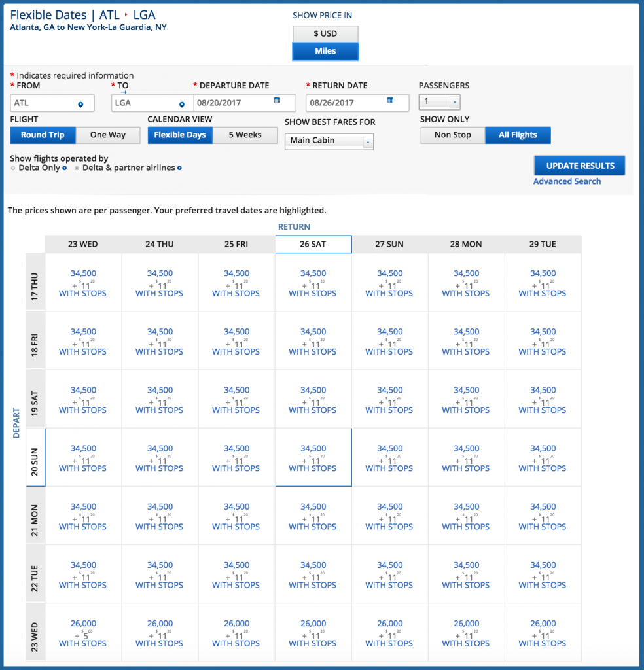This screenshot has width=644, height=670.
Task: Show only Non Stop flights
Action: pyautogui.click(x=452, y=135)
